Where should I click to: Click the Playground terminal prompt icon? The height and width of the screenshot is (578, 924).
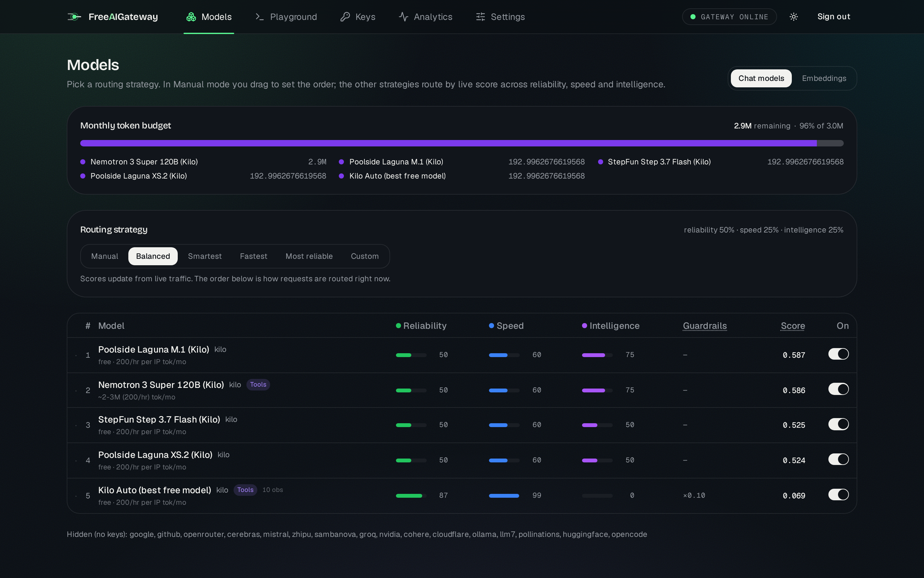(x=260, y=17)
